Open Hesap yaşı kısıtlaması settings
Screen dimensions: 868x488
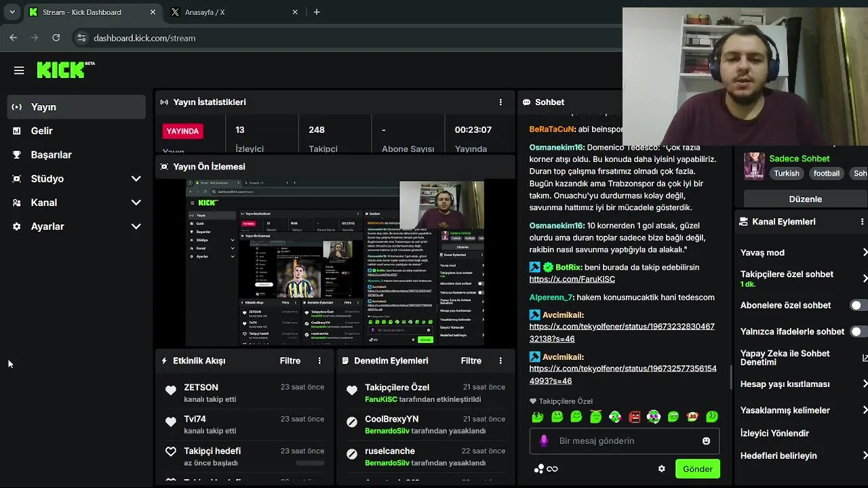(803, 384)
